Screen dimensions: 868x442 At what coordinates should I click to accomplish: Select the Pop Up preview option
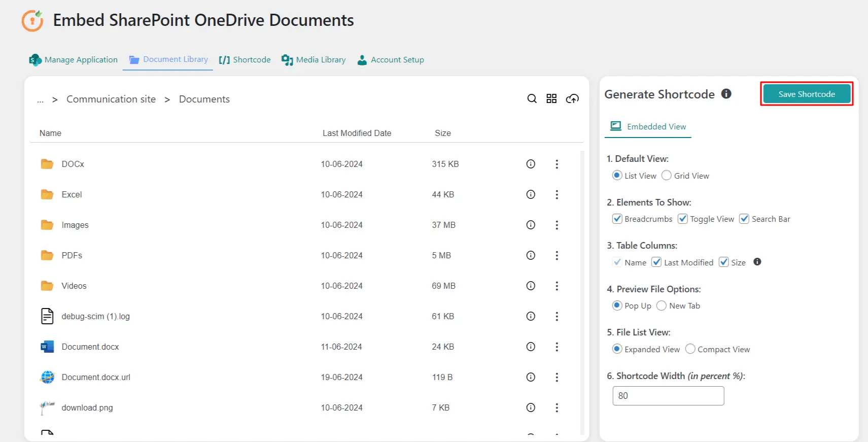click(617, 305)
